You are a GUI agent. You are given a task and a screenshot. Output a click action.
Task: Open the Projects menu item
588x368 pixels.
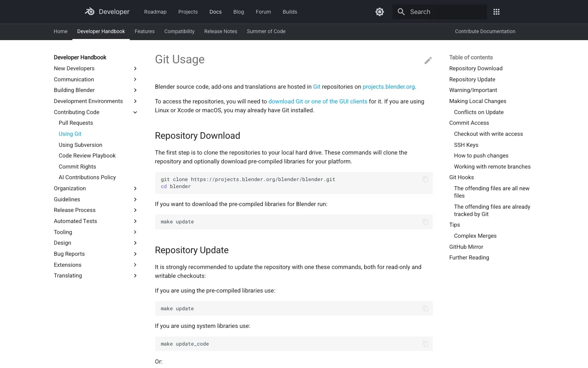(x=188, y=12)
